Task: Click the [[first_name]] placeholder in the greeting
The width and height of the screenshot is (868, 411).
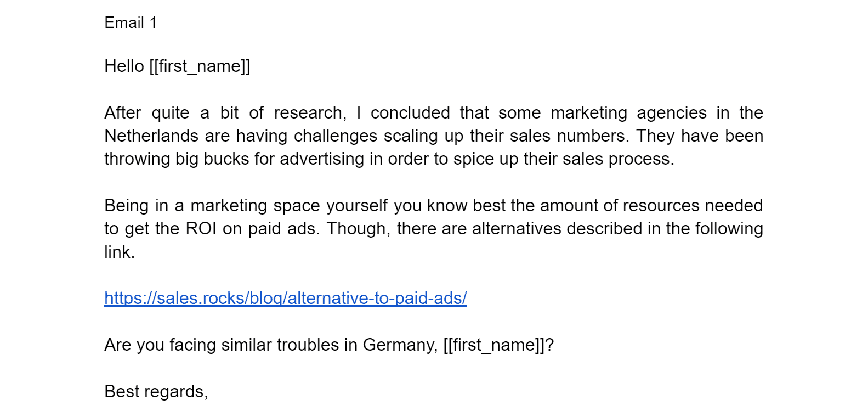Action: pyautogui.click(x=200, y=66)
